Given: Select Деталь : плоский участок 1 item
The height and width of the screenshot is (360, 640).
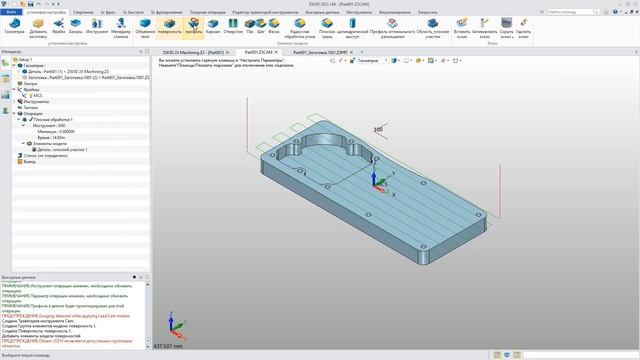Looking at the screenshot, I should [62, 149].
